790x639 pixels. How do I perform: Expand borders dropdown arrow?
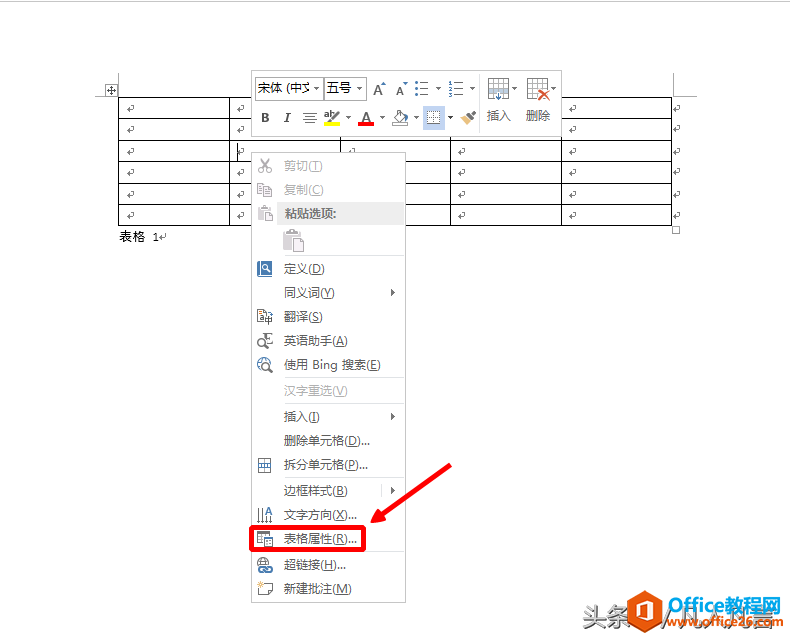tap(450, 118)
